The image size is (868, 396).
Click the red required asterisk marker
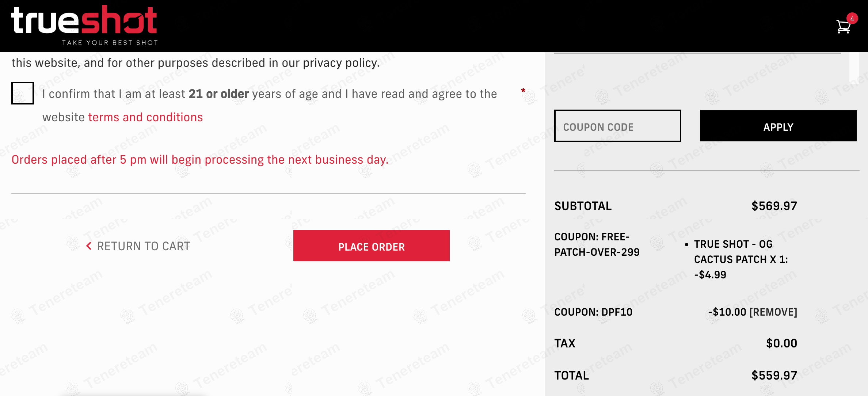pyautogui.click(x=523, y=90)
